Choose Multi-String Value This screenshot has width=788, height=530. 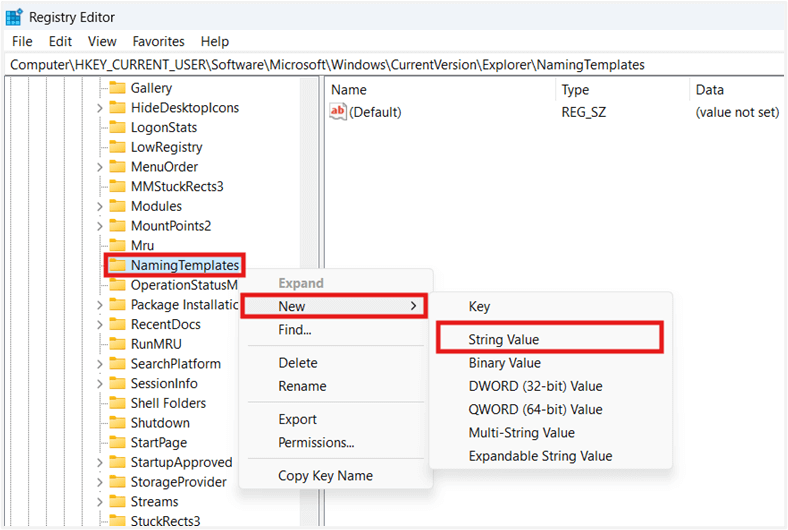tap(550, 433)
